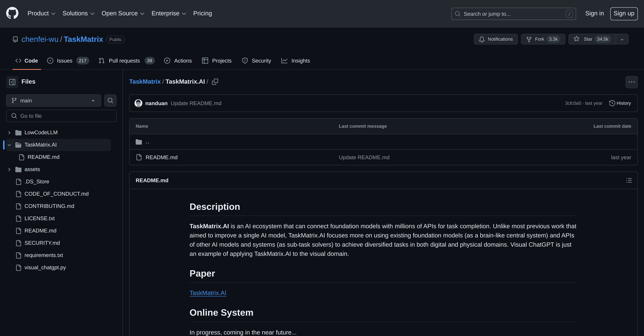The width and height of the screenshot is (644, 336).
Task: Click the Go to file search field
Action: pos(61,116)
